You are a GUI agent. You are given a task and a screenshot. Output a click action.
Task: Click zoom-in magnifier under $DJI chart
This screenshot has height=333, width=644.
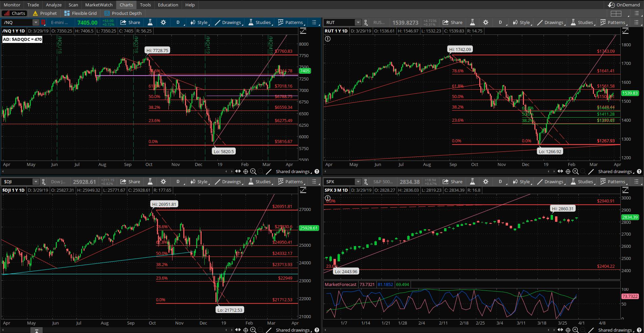[x=253, y=330]
